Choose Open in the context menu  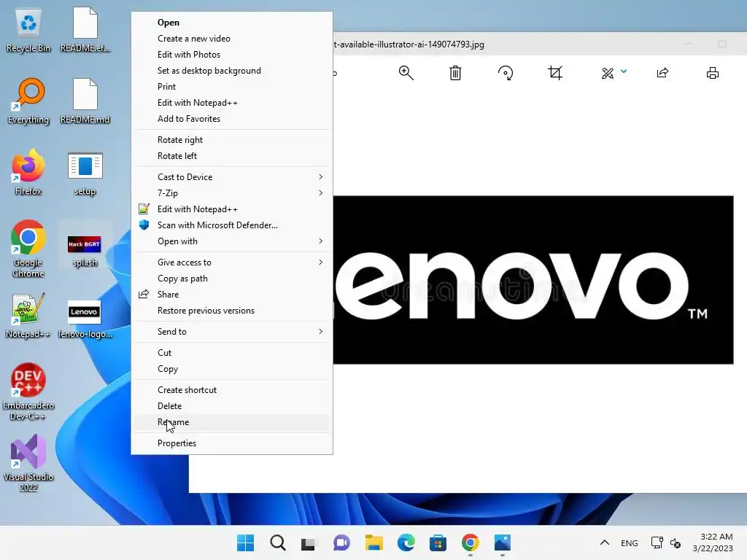coord(232,23)
